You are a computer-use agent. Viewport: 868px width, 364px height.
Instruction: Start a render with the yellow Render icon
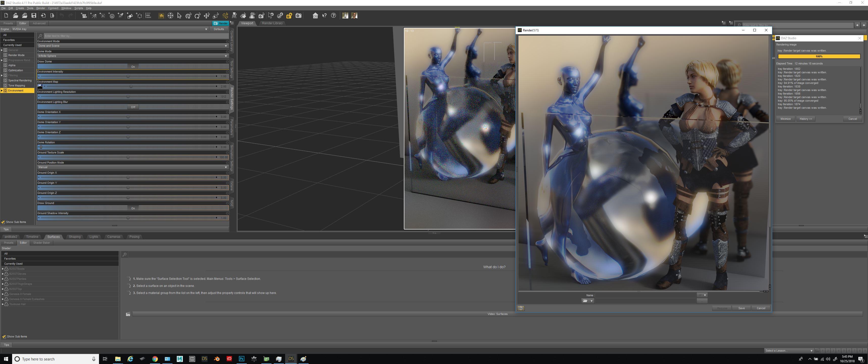pyautogui.click(x=289, y=15)
